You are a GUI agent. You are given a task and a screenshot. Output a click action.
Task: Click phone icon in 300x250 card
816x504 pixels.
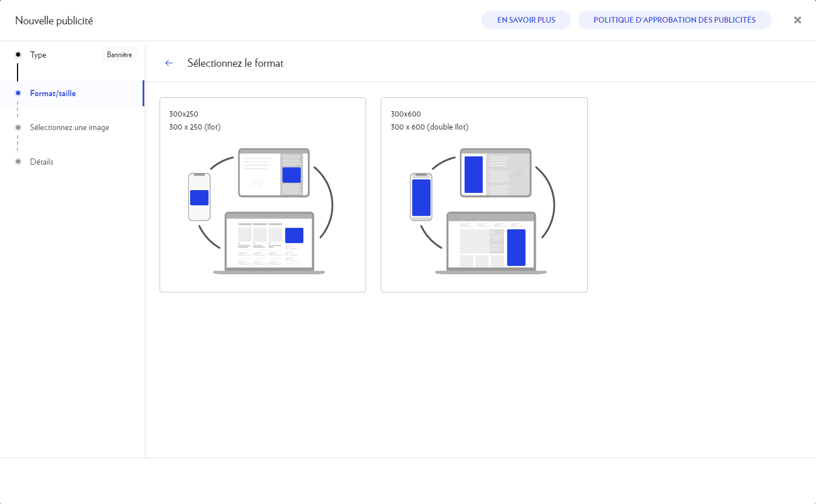tap(199, 197)
